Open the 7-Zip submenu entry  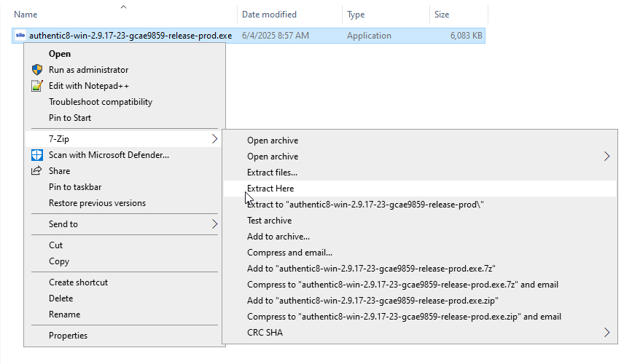(123, 139)
